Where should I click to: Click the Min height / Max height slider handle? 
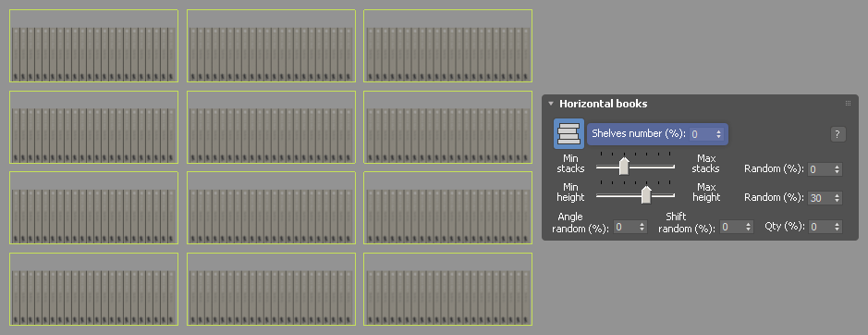(646, 194)
